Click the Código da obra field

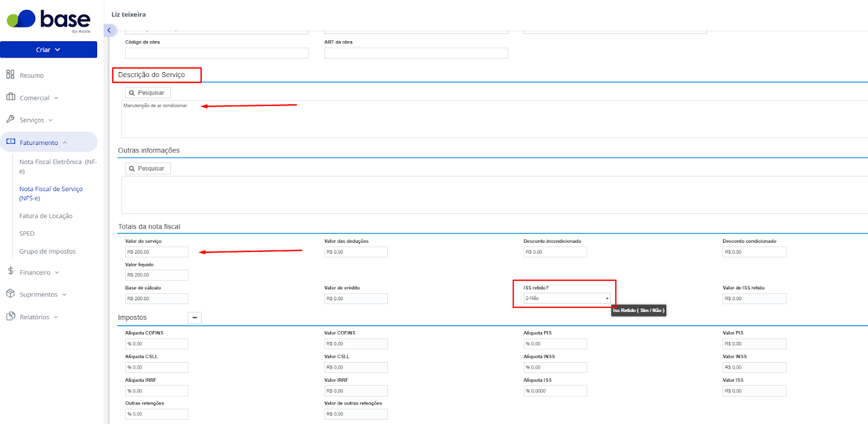click(216, 53)
